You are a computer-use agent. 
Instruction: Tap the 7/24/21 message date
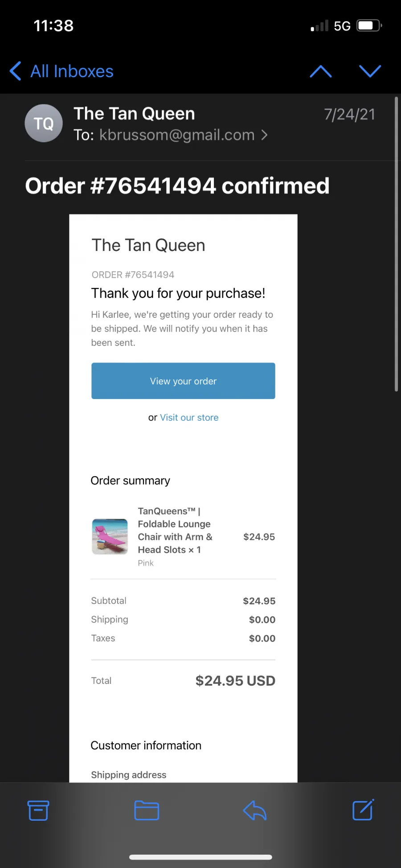pyautogui.click(x=349, y=115)
